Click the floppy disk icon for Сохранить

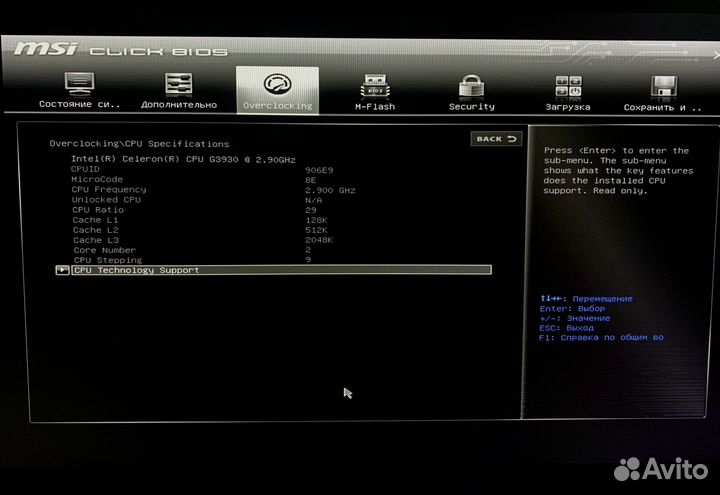click(663, 85)
